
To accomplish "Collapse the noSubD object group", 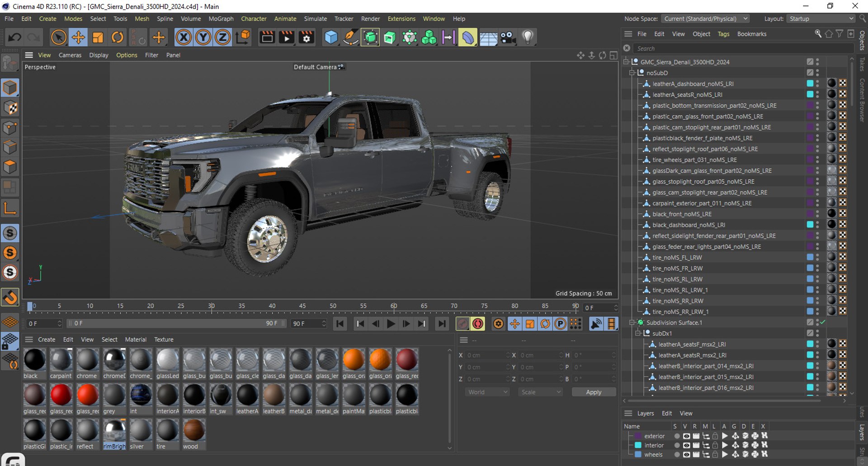I will tap(632, 73).
